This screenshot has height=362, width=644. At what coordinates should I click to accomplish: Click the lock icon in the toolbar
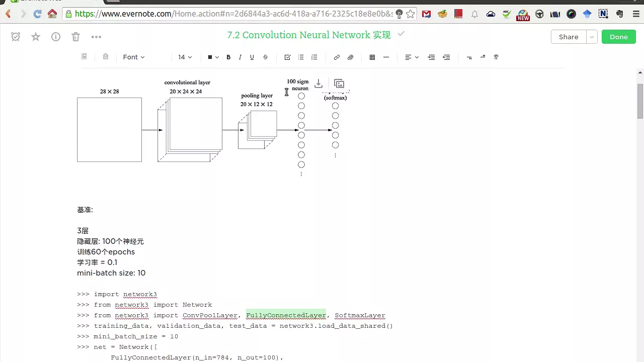point(105,57)
